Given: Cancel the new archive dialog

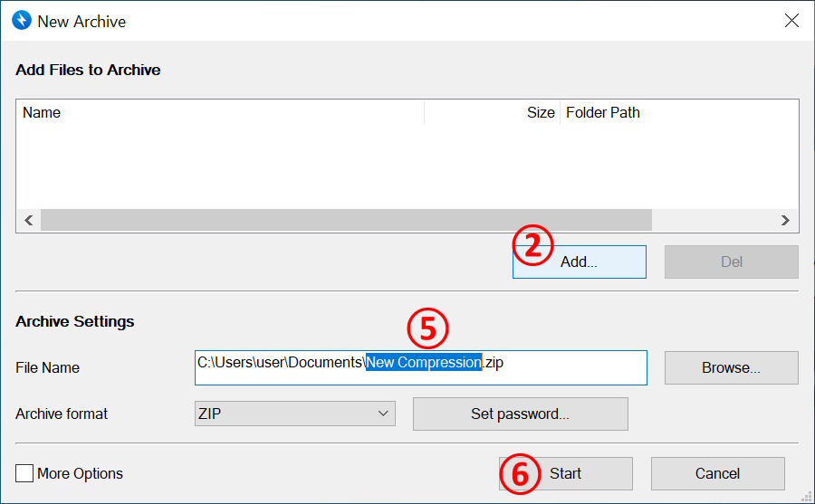Looking at the screenshot, I should (717, 473).
